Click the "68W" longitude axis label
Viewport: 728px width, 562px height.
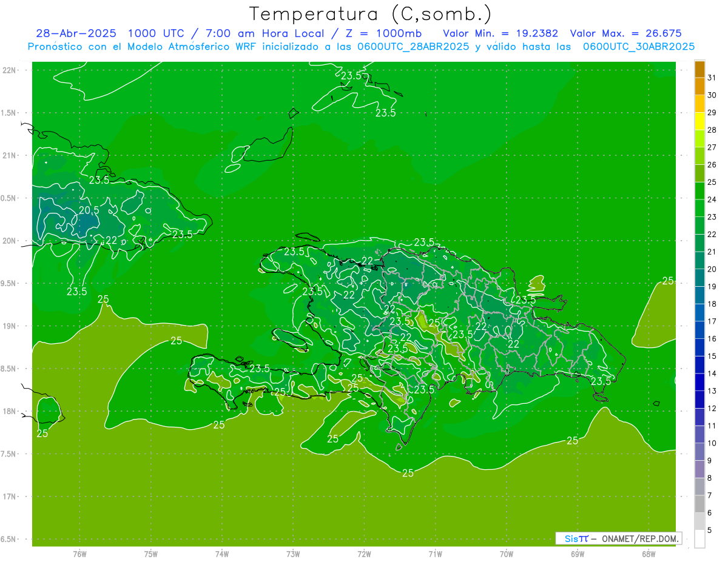pyautogui.click(x=648, y=554)
